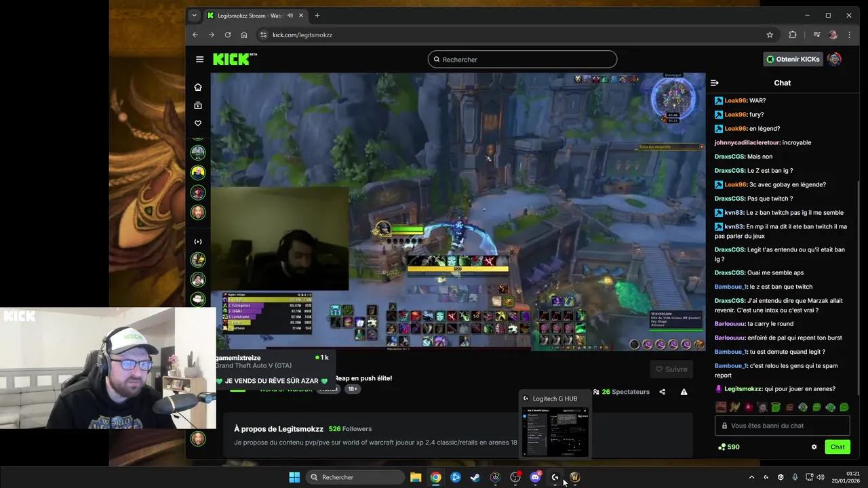This screenshot has height=488, width=868.
Task: Open the user profile avatar menu
Action: coord(835,59)
